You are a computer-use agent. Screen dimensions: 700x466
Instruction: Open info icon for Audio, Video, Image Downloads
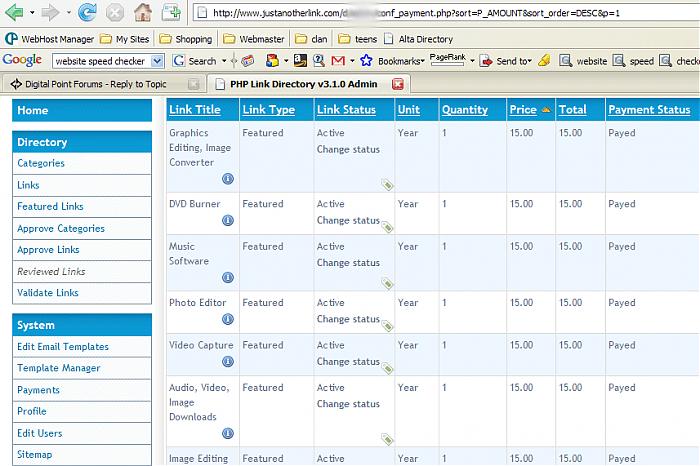(x=228, y=433)
